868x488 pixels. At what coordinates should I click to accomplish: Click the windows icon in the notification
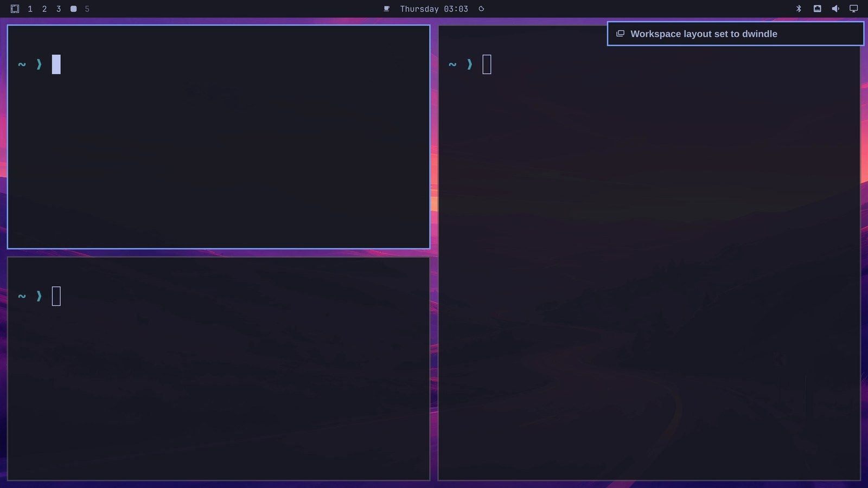click(x=620, y=34)
